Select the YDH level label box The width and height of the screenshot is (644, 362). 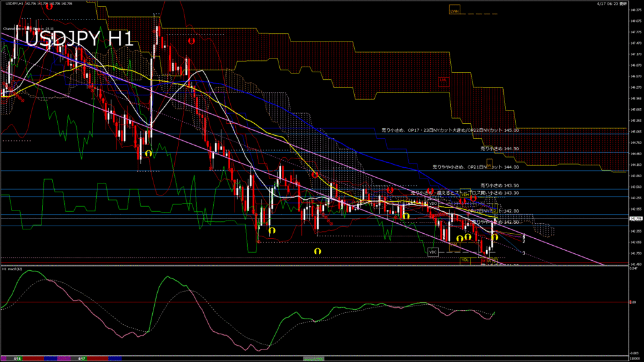coord(465,195)
